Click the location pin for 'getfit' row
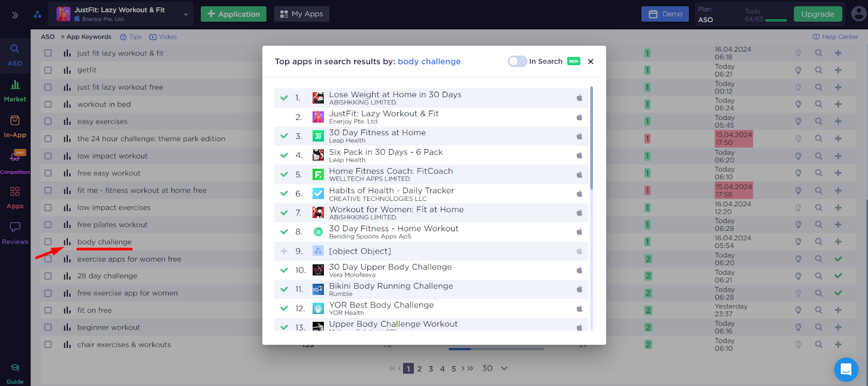This screenshot has width=868, height=386. (799, 70)
